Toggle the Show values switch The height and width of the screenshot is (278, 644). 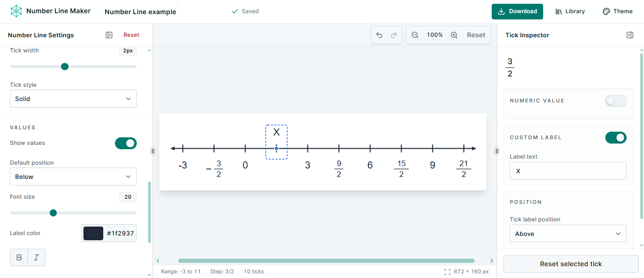click(126, 143)
